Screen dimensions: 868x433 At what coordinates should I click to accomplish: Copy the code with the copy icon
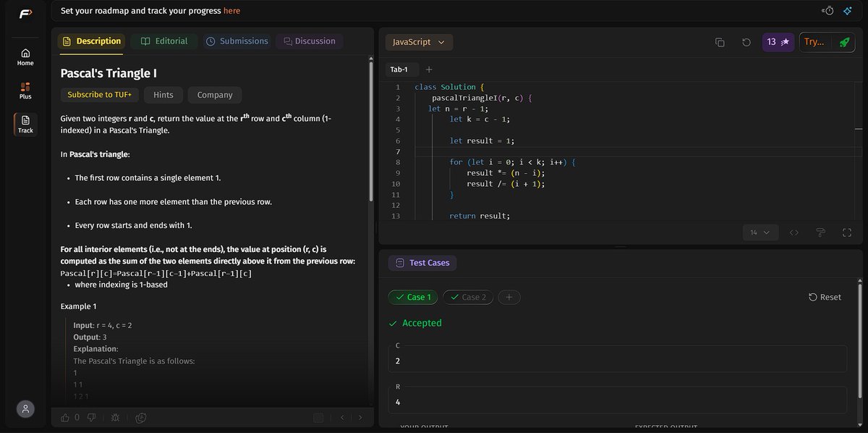click(x=720, y=42)
